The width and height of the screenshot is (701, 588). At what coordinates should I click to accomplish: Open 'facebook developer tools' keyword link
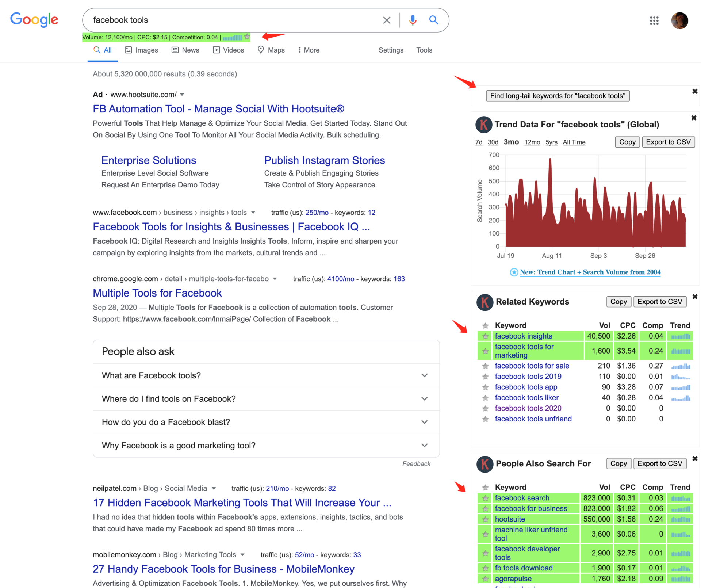[x=527, y=553]
